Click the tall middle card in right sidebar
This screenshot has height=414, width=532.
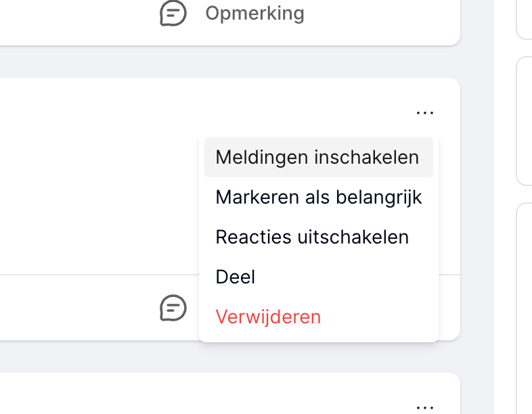pos(524,121)
